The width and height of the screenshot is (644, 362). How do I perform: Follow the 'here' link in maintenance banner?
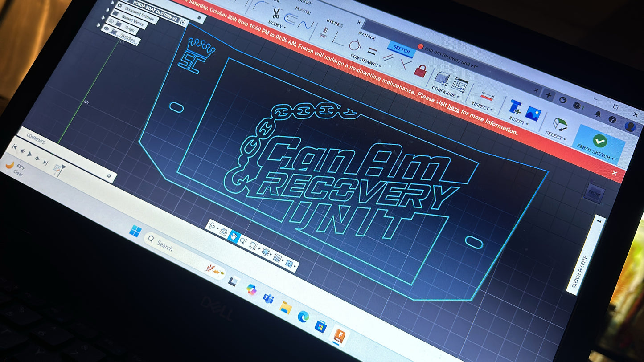coord(453,108)
